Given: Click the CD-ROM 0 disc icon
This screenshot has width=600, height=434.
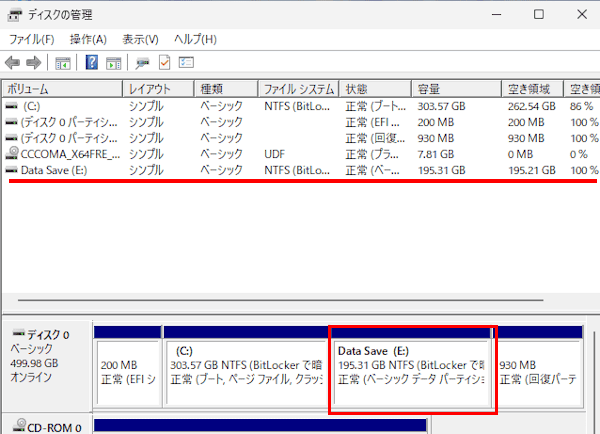Looking at the screenshot, I should coord(19,426).
